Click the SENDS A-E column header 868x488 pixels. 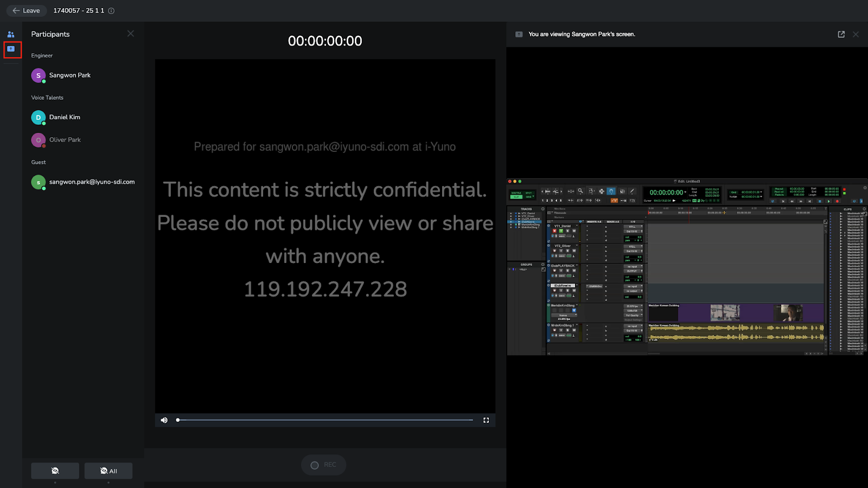(614, 222)
